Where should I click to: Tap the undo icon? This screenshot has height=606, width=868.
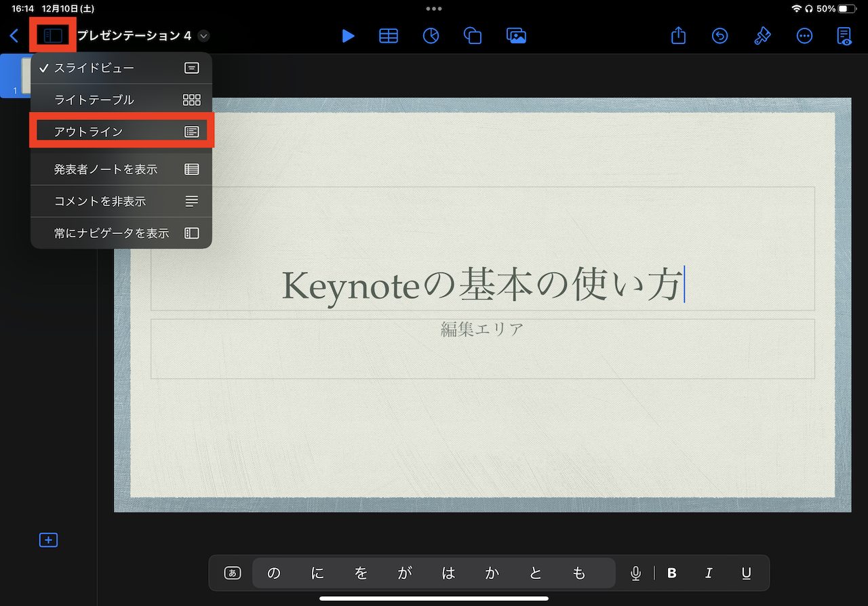720,36
